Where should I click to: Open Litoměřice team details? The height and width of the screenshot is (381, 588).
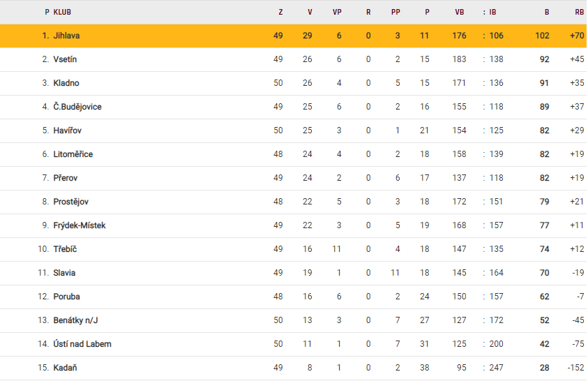(x=73, y=154)
